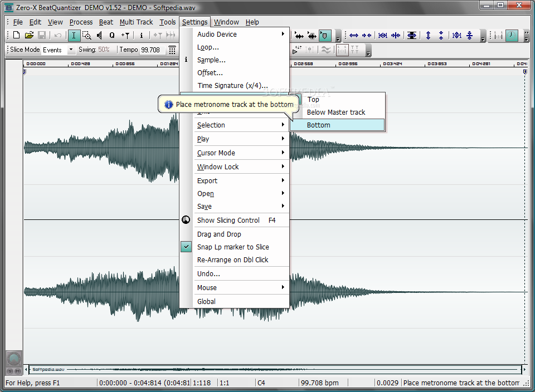Click Time Signature (x/4)... entry
This screenshot has height=392, width=535.
click(x=235, y=86)
